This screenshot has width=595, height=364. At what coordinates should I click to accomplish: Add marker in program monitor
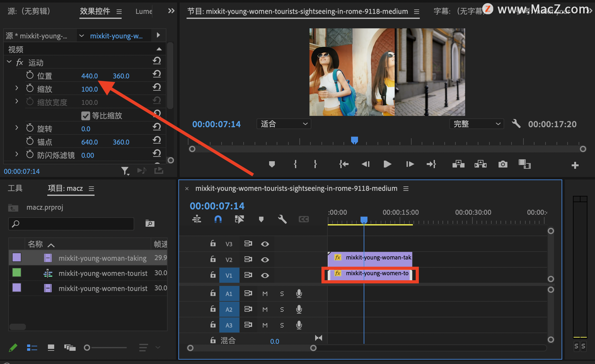(272, 164)
